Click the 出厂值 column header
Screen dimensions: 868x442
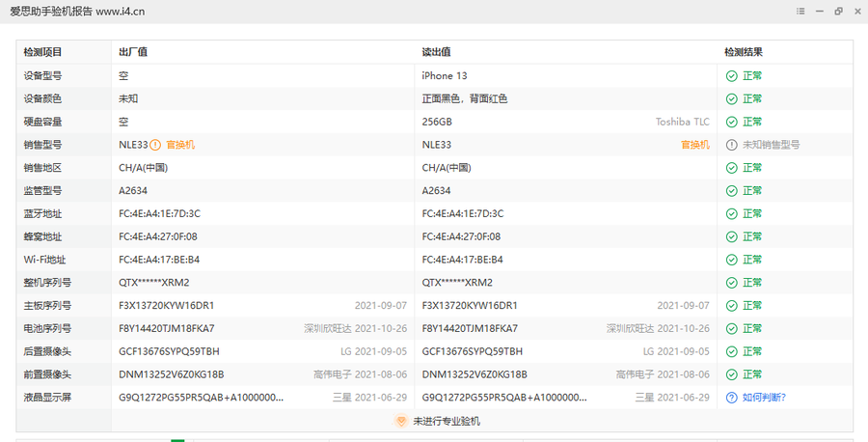click(x=133, y=53)
